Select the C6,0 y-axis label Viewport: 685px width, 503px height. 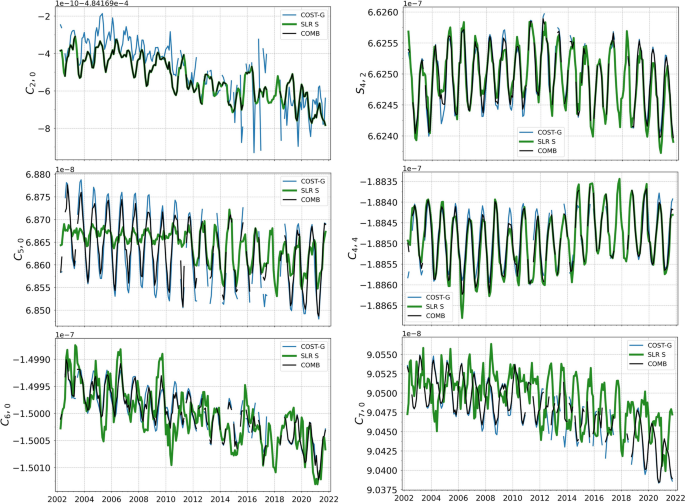(x=6, y=414)
